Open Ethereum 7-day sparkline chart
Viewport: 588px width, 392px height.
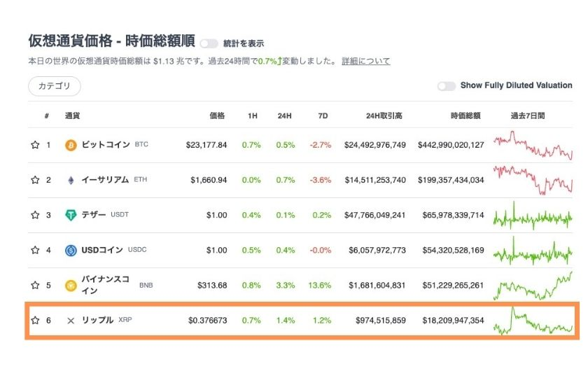(x=533, y=180)
